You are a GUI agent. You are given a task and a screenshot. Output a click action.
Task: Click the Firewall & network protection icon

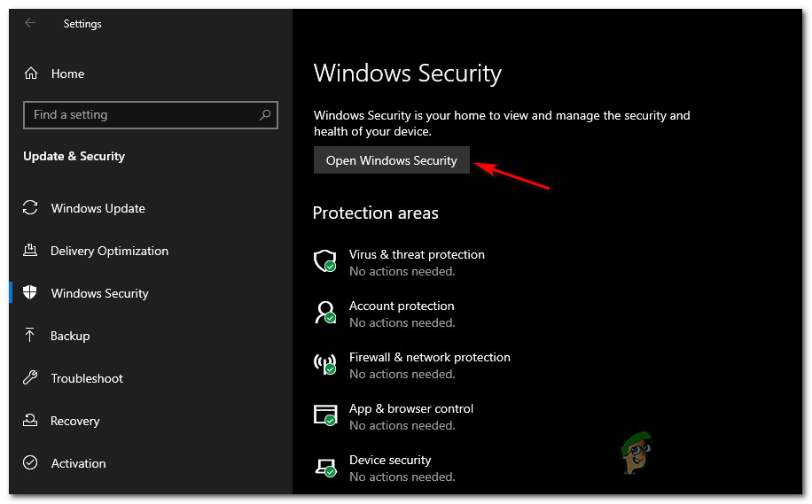325,364
